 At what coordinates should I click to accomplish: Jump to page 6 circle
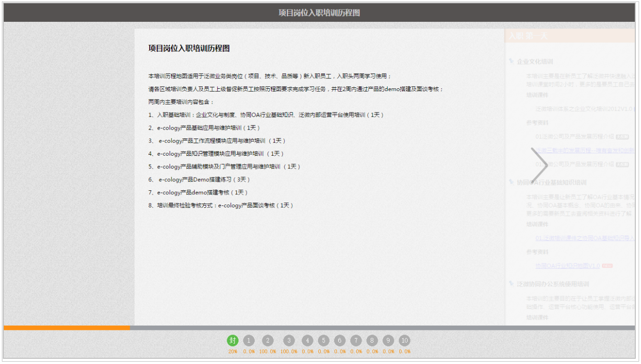(x=340, y=340)
